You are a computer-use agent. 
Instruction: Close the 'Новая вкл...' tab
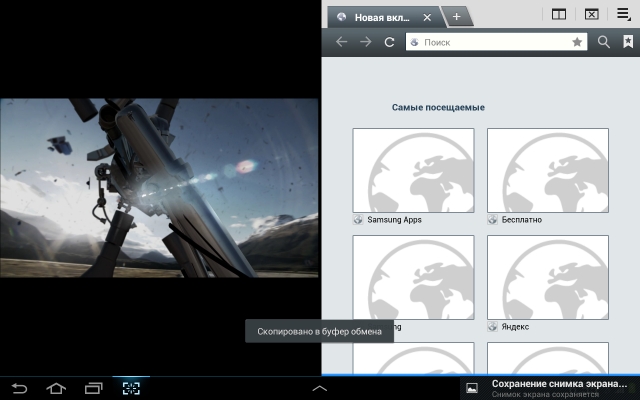click(427, 18)
